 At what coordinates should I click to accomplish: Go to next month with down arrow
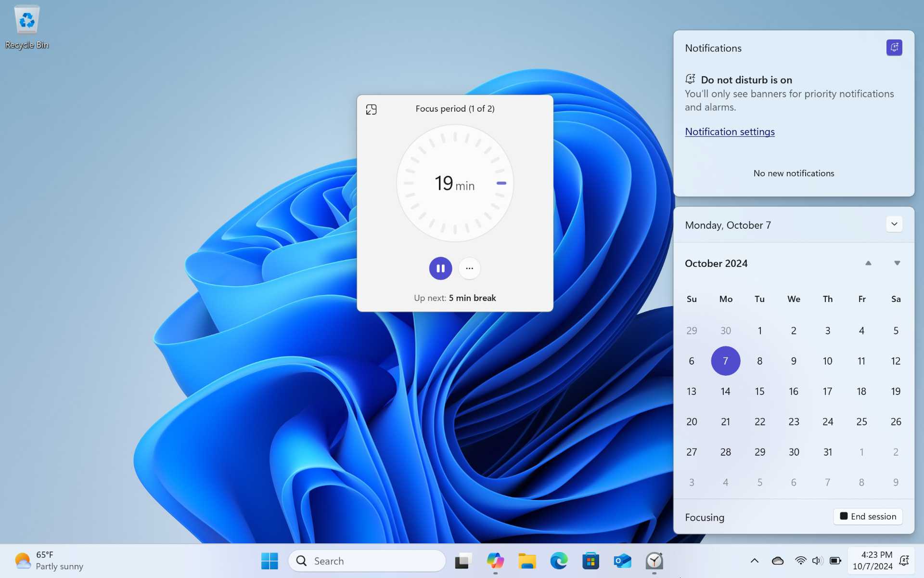click(x=897, y=263)
